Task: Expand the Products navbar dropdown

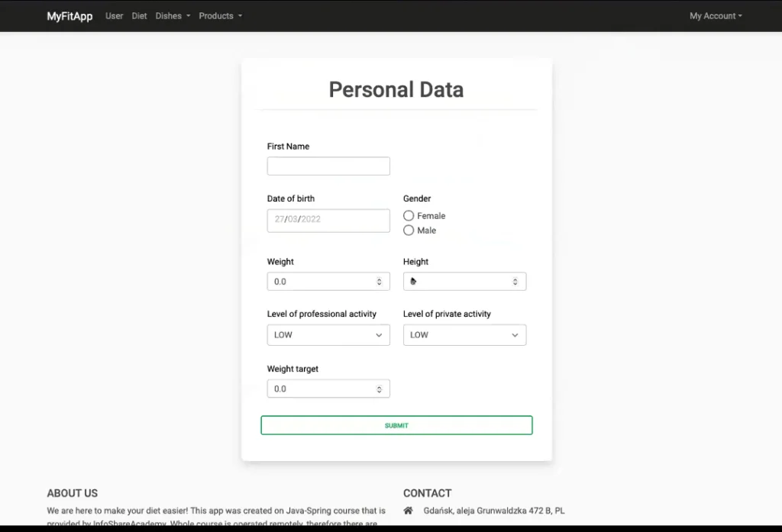Action: [221, 16]
